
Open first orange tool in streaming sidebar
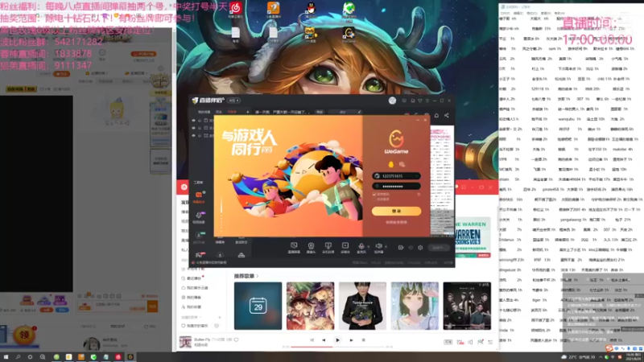point(199,196)
